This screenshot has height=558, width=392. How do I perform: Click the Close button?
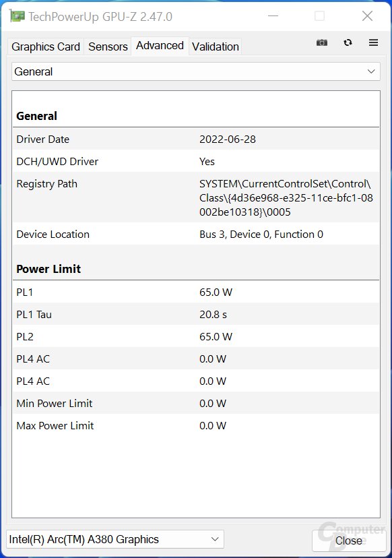[349, 541]
